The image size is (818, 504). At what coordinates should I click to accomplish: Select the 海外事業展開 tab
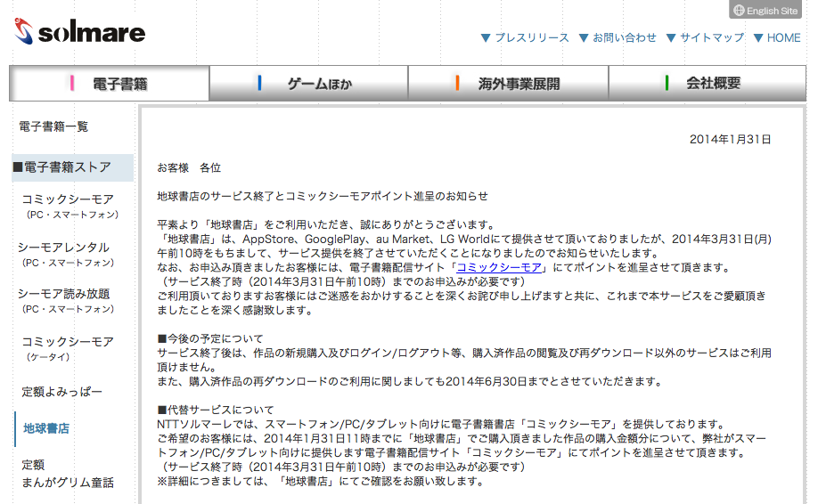[508, 84]
